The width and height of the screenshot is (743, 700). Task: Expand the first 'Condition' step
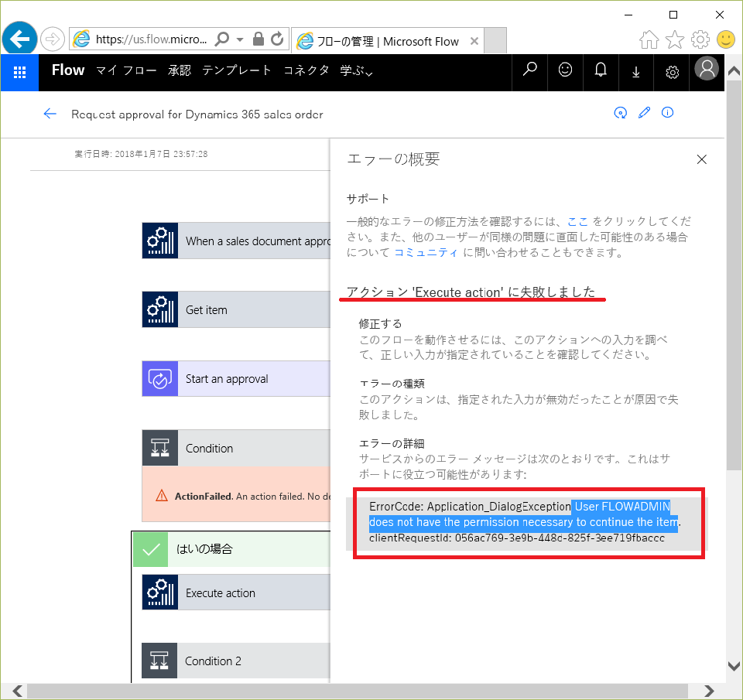236,448
